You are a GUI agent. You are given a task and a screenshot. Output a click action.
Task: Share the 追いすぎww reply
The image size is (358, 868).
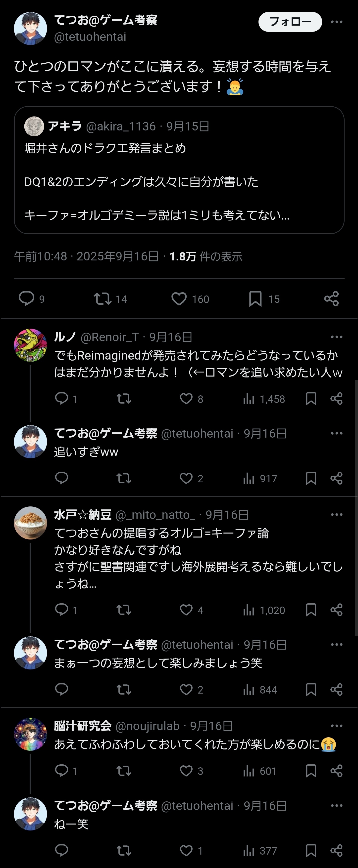pyautogui.click(x=336, y=478)
